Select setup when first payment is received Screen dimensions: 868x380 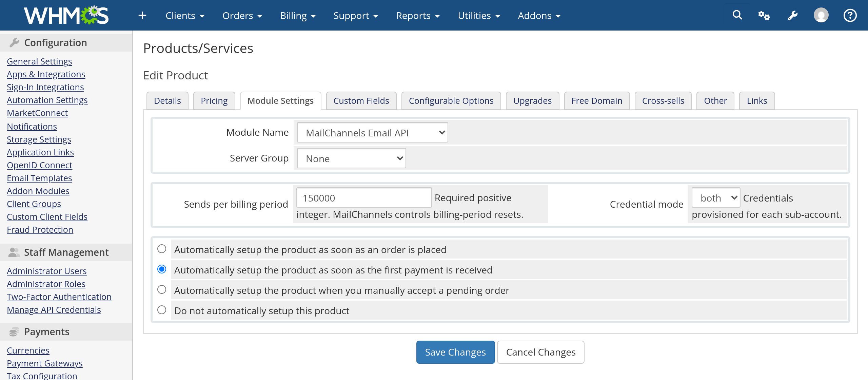click(x=162, y=269)
